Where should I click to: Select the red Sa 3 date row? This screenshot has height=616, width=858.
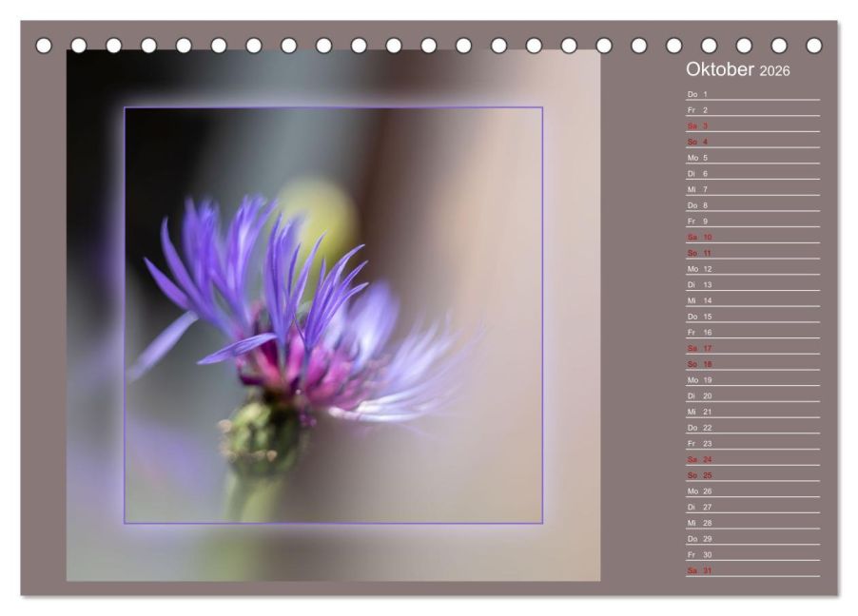pos(751,125)
